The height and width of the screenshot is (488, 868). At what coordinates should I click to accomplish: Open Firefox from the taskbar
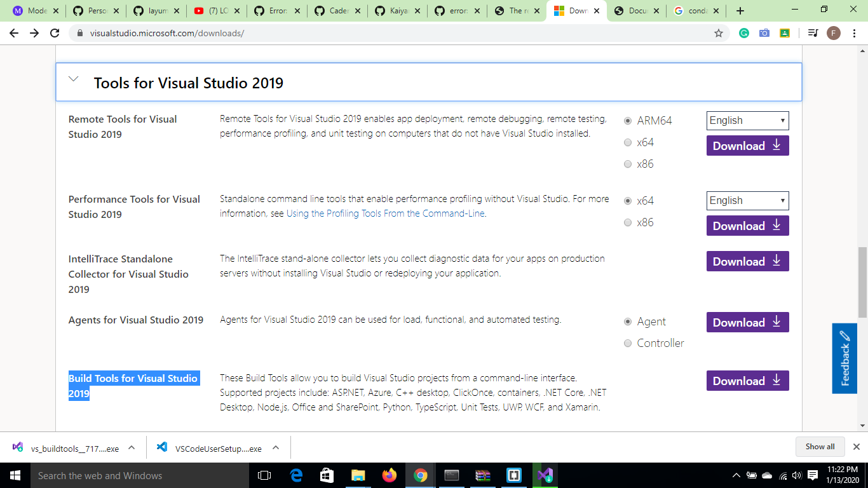390,475
